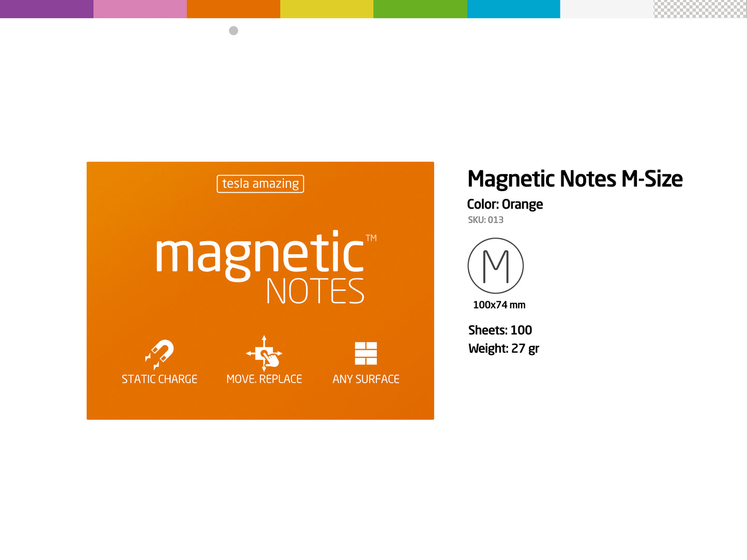The height and width of the screenshot is (560, 747).
Task: Click the gray indicator dot under orange swatch
Action: 234,31
